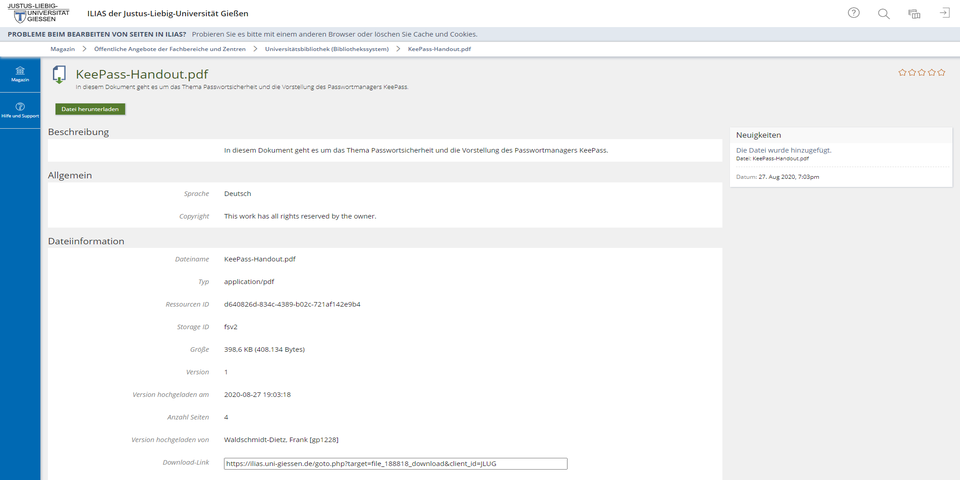Open Universitätsbibliothek (Bibliothekssystem) breadcrumb
The width and height of the screenshot is (960, 480).
327,49
